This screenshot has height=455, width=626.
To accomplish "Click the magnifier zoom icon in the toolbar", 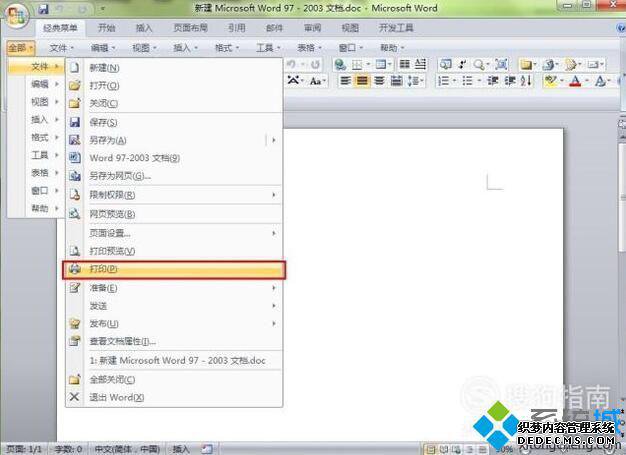I will click(x=479, y=64).
